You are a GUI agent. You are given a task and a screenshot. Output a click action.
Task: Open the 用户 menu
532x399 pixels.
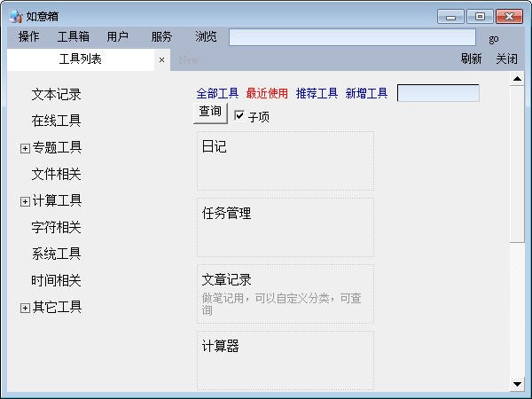[x=117, y=36]
